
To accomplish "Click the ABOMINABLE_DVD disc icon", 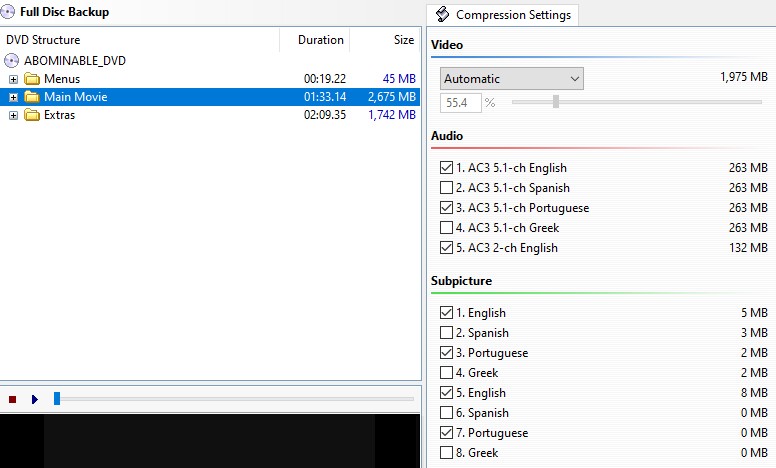I will 11,60.
